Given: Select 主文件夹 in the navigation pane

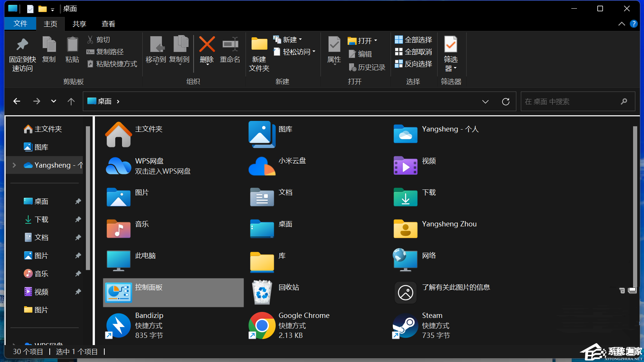Looking at the screenshot, I should click(x=43, y=129).
